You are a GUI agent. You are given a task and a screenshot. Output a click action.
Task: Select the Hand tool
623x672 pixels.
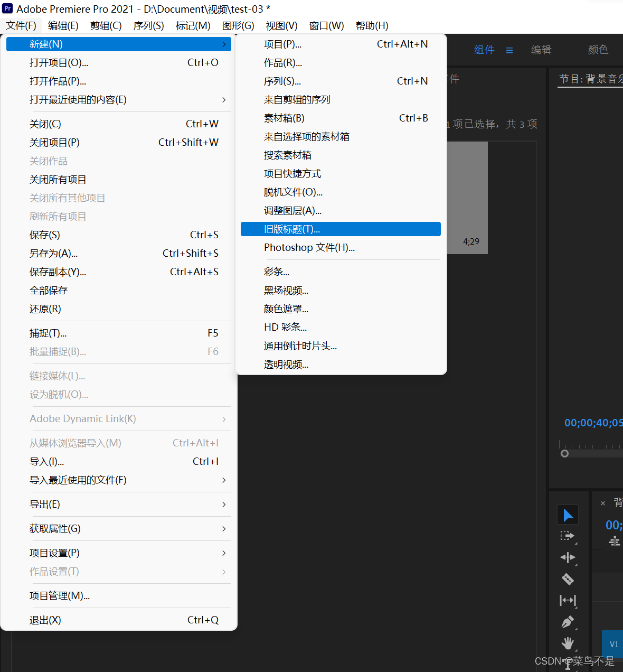pyautogui.click(x=568, y=643)
